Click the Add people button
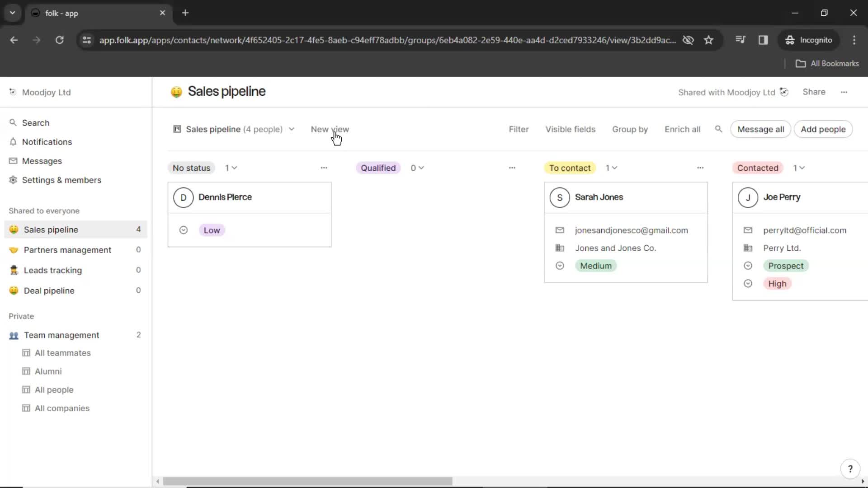Viewport: 868px width, 488px height. [823, 129]
